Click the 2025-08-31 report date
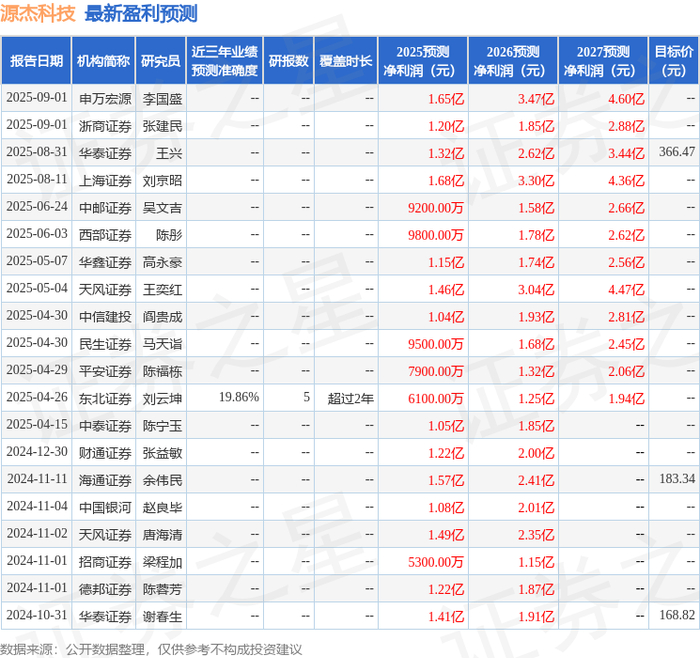Image resolution: width=700 pixels, height=658 pixels. 37,152
